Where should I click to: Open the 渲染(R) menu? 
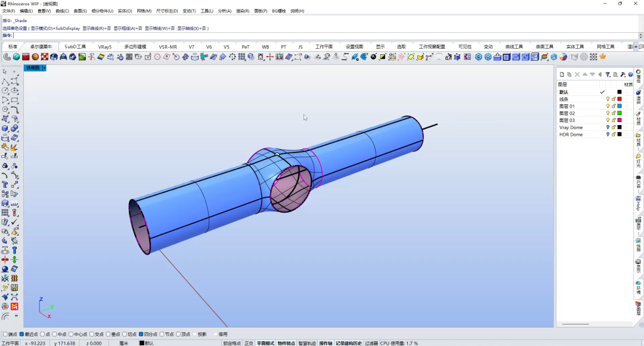[242, 11]
